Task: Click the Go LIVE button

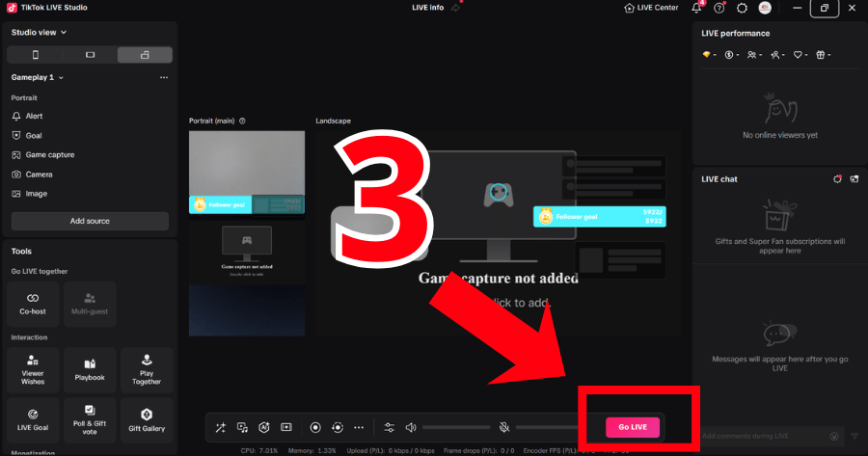Action: point(633,427)
